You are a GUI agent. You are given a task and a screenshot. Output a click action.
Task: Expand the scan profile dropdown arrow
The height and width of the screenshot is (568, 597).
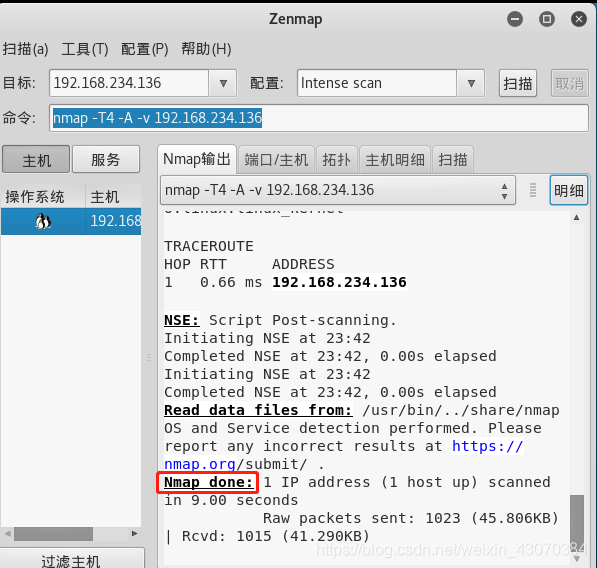point(471,83)
